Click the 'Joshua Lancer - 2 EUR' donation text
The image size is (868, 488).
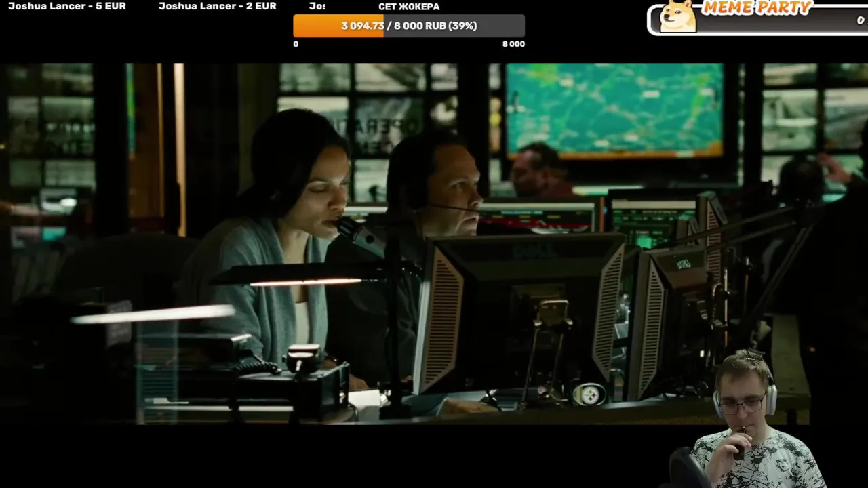click(217, 6)
